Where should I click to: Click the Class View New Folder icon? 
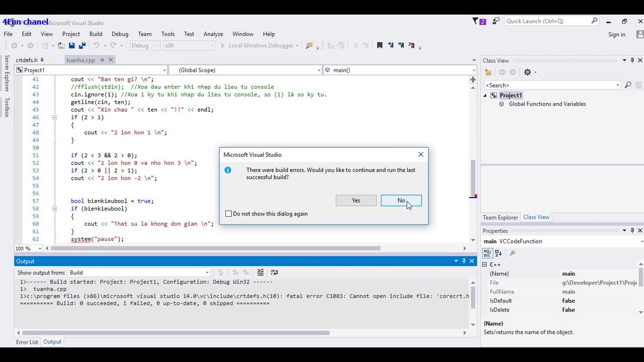[x=488, y=72]
